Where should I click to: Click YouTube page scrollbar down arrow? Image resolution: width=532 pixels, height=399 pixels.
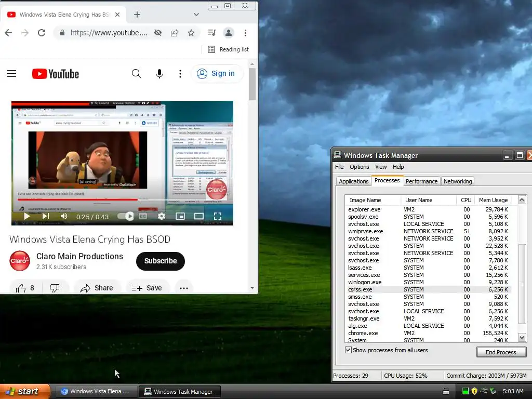[252, 288]
